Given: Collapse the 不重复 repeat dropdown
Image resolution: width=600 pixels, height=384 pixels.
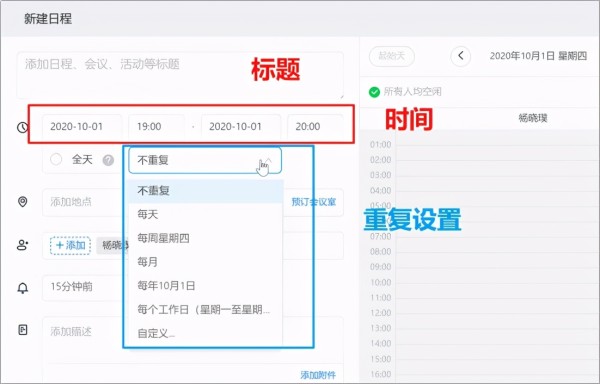Looking at the screenshot, I should click(205, 160).
